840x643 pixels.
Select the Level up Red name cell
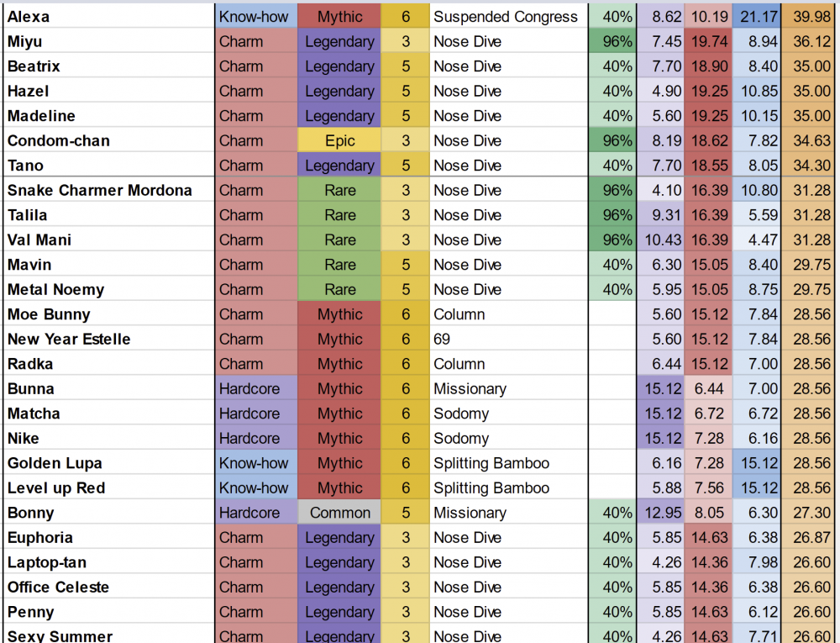[x=108, y=488]
